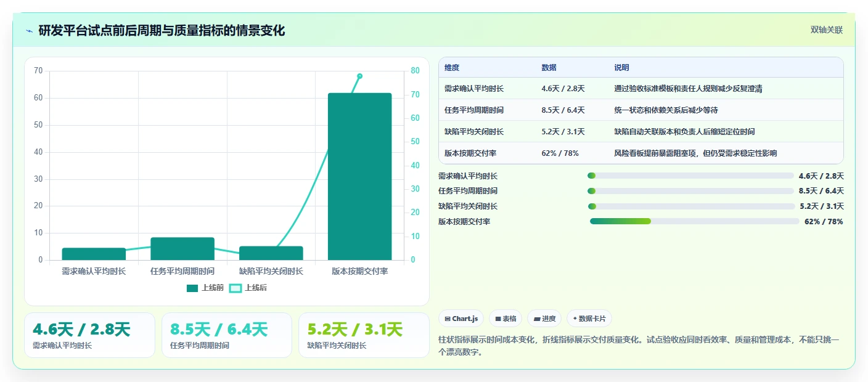Click x-axis label 需求确认平均时长

[94, 271]
